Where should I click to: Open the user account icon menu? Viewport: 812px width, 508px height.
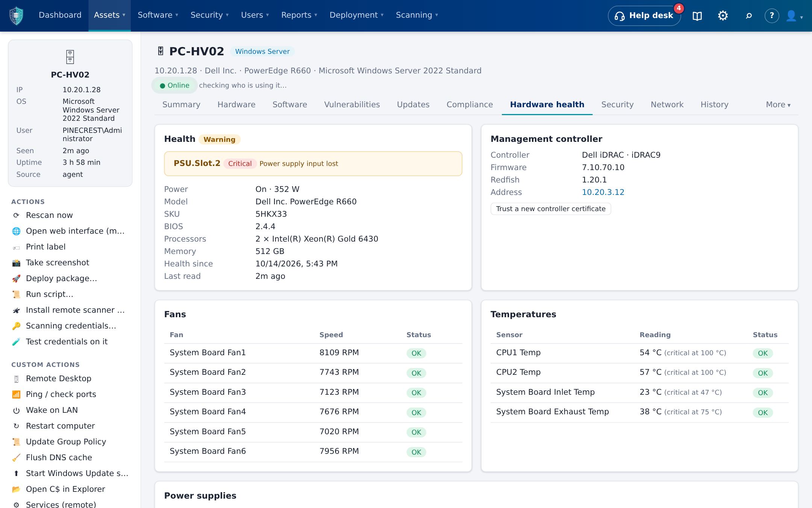pos(794,16)
